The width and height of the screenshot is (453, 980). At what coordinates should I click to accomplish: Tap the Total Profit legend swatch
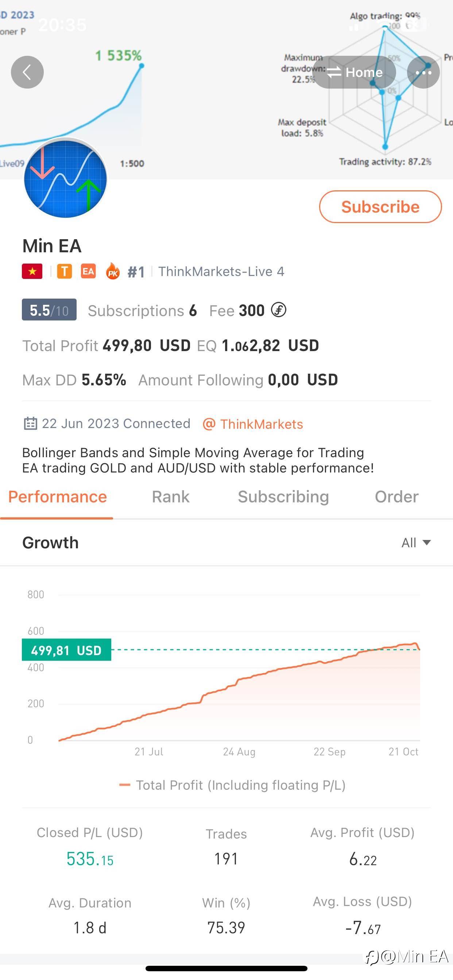click(x=125, y=785)
